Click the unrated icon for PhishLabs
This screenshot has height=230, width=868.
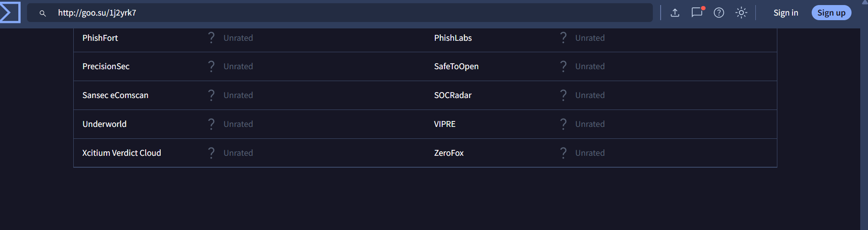pos(563,38)
